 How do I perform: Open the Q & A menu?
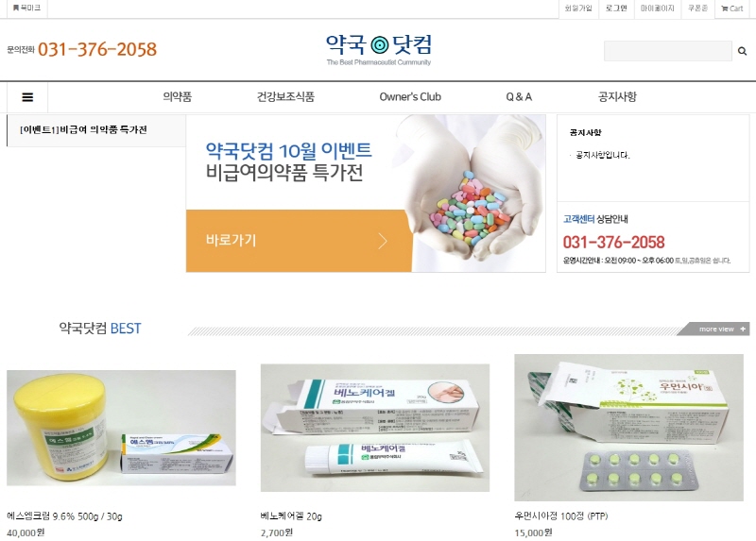point(519,97)
